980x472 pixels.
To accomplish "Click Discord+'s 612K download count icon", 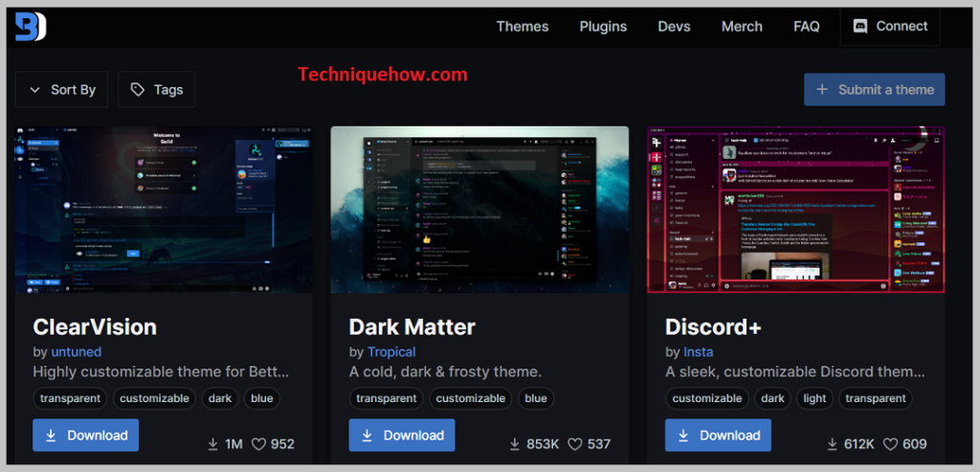I will (x=832, y=444).
